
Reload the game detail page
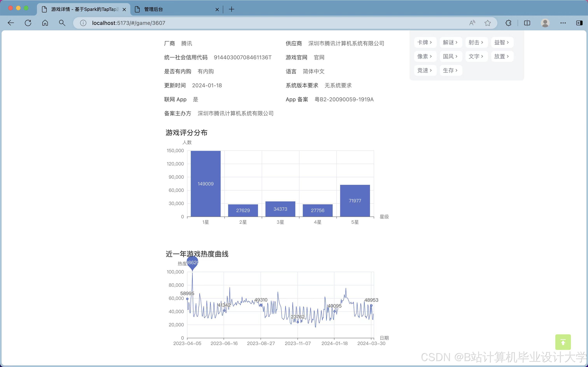[28, 23]
